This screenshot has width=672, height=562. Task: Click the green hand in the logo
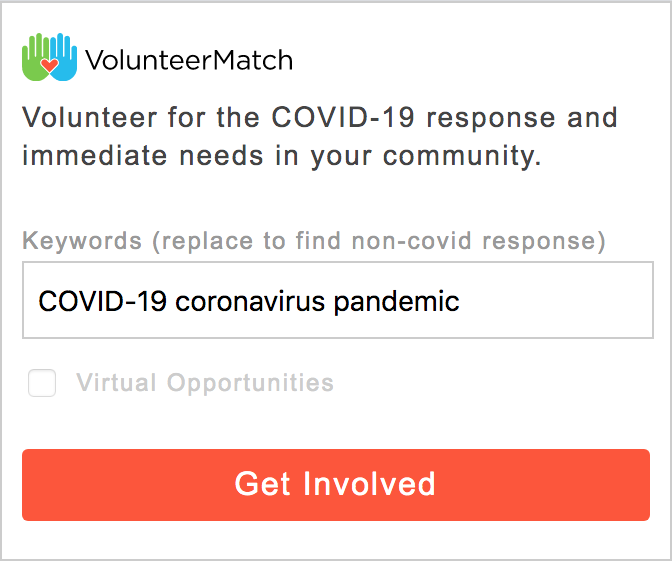tap(35, 57)
